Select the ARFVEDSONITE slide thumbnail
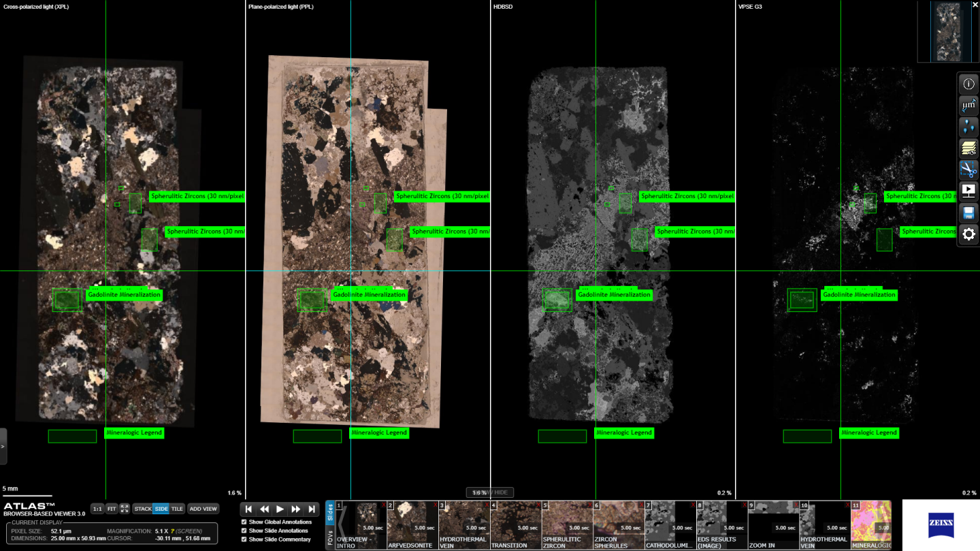 tap(411, 526)
